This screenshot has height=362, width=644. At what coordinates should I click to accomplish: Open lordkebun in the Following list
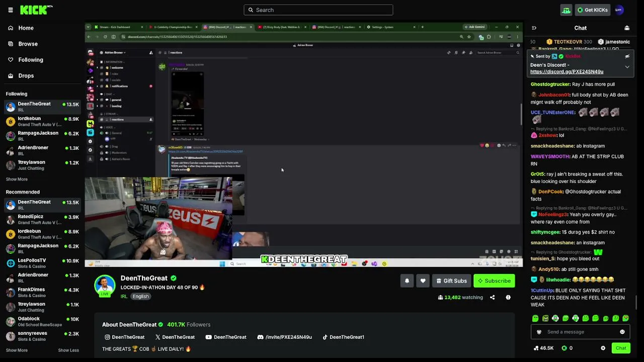[42, 122]
